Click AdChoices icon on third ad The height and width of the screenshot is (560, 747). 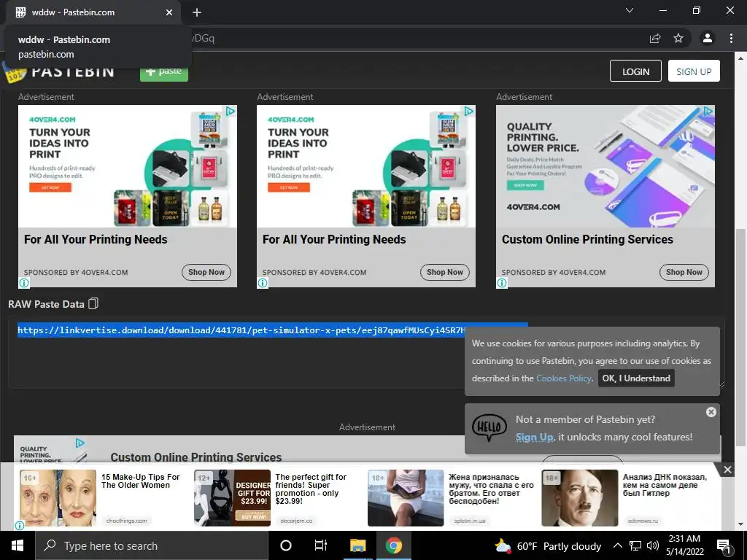tap(708, 112)
